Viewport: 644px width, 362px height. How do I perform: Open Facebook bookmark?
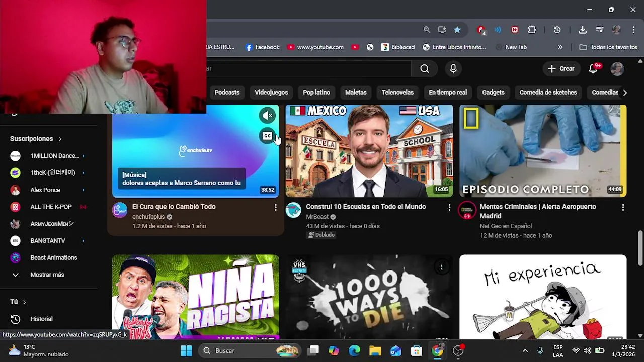263,47
